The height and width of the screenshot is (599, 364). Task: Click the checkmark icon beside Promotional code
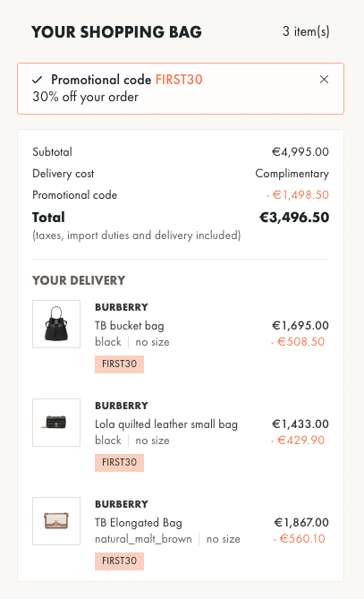37,80
